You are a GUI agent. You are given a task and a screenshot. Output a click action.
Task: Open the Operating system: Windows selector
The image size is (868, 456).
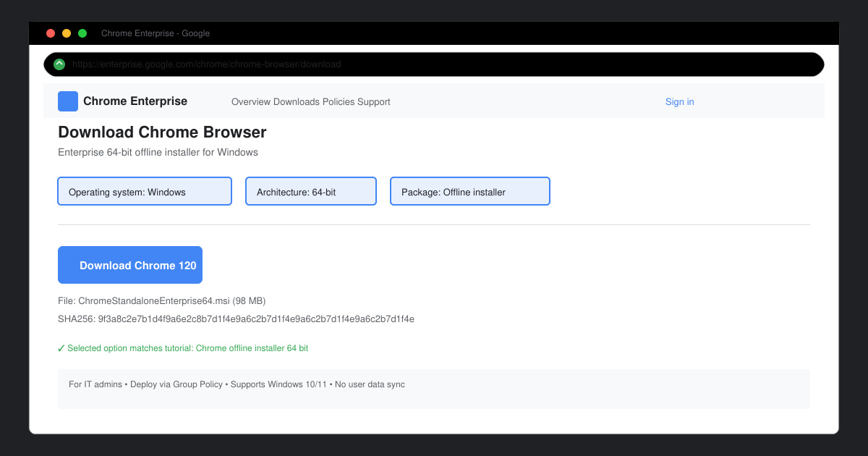pos(145,191)
